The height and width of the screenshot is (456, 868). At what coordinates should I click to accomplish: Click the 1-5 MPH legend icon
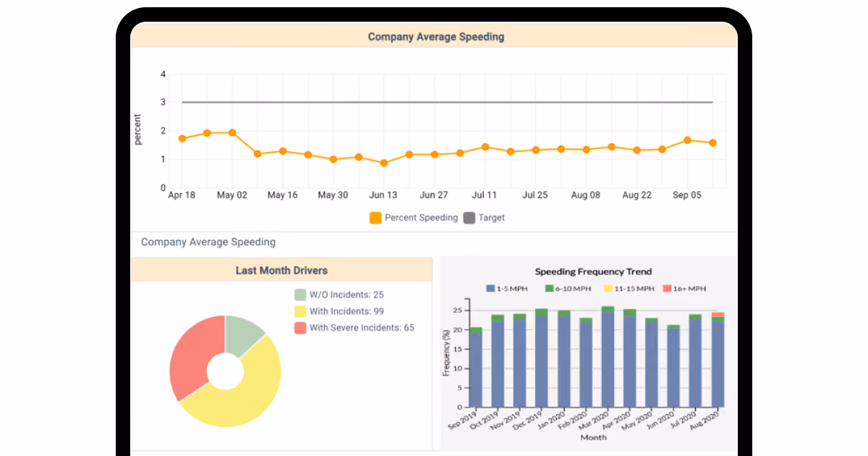490,288
